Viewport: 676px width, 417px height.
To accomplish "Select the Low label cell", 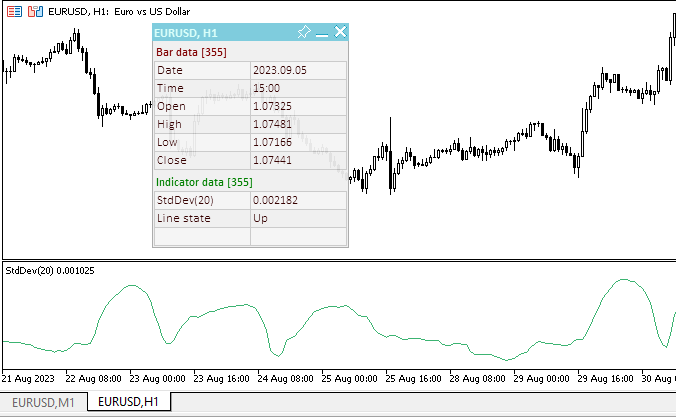I will [x=202, y=143].
